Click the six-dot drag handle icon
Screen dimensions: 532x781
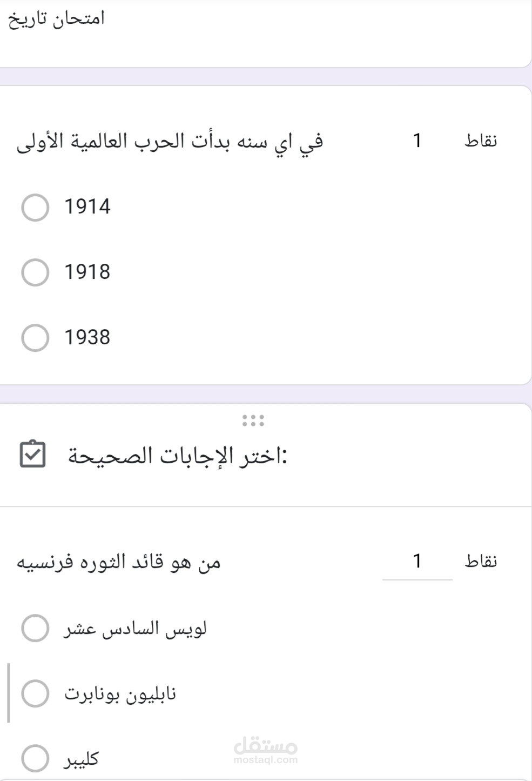pos(253,420)
